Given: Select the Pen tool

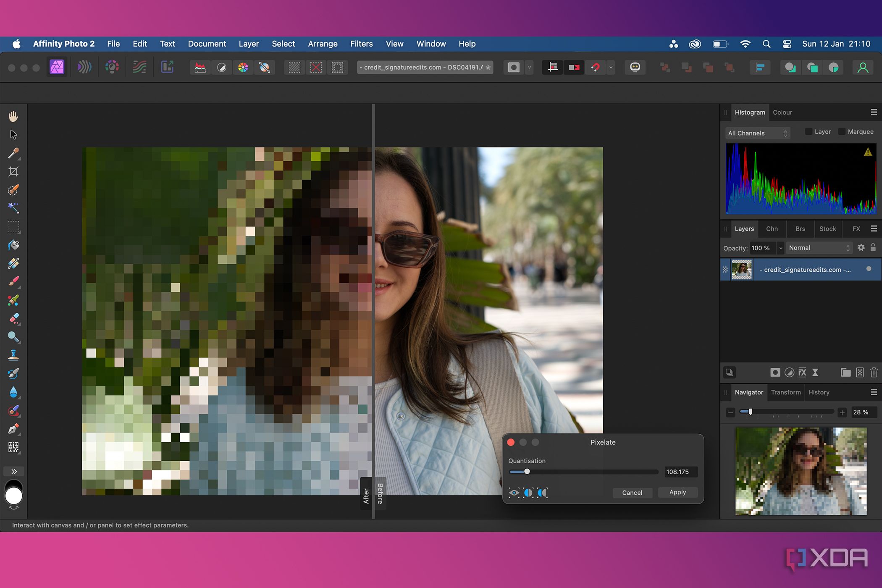Looking at the screenshot, I should pos(13,429).
